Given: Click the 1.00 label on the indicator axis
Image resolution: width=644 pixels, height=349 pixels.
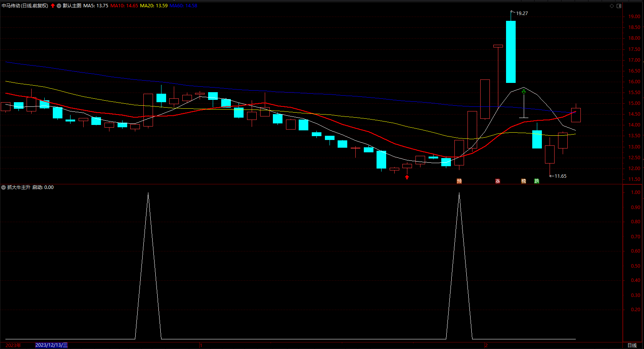Looking at the screenshot, I should tap(636, 192).
